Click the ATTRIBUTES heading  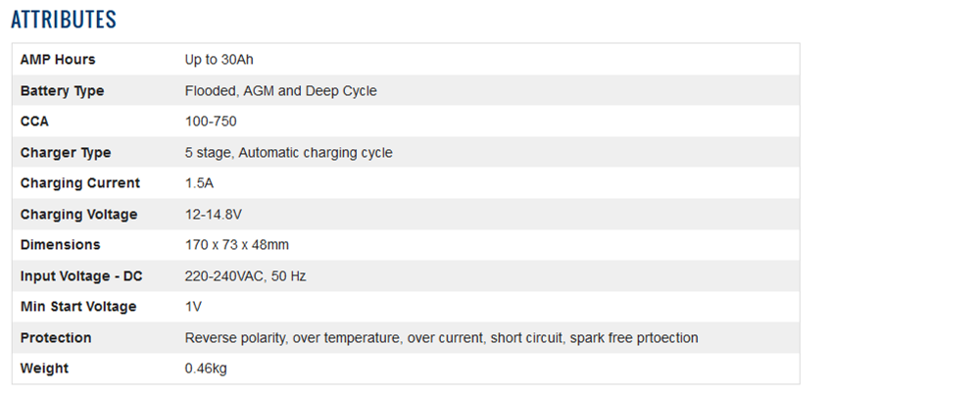pos(64,20)
